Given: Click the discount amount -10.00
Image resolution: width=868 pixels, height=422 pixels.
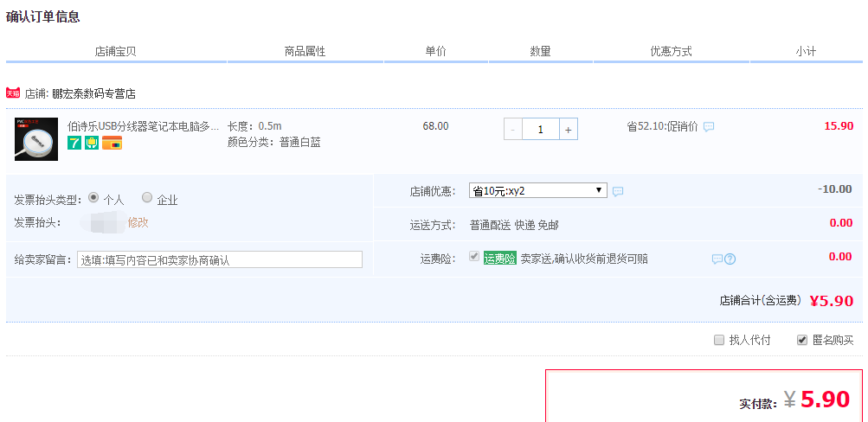Looking at the screenshot, I should tap(835, 189).
